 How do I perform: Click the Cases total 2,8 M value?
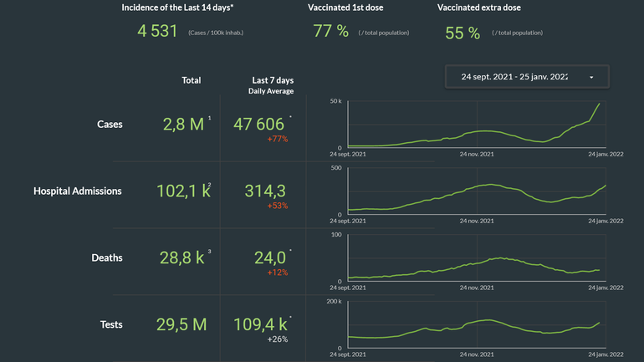click(183, 124)
